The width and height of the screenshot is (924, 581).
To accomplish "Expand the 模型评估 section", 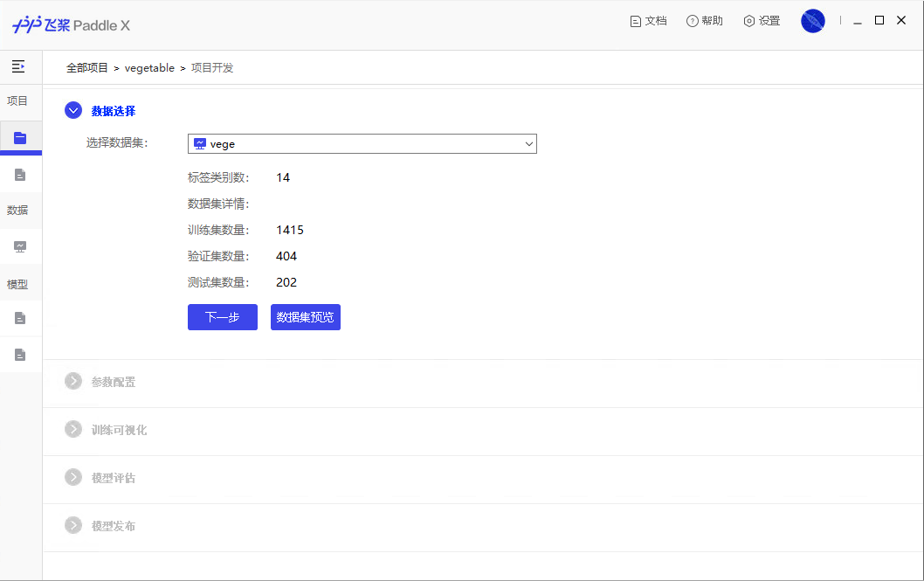I will pyautogui.click(x=73, y=478).
